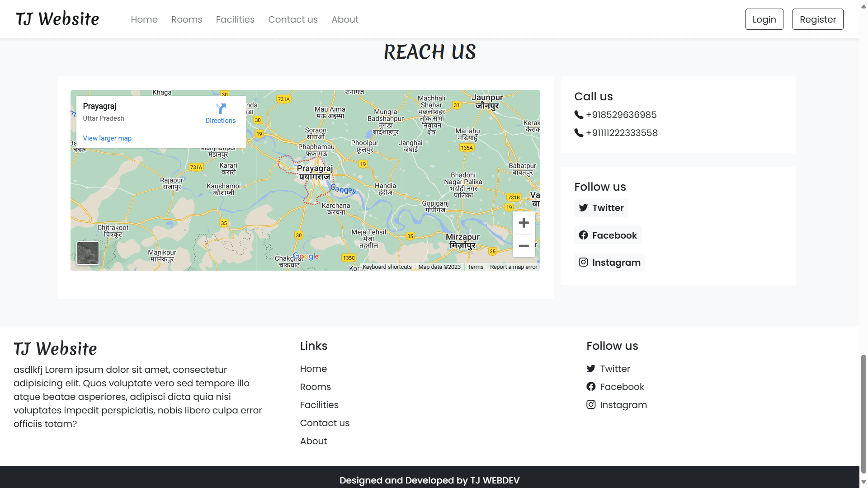Viewport: 868px width, 488px height.
Task: Click the Facilities link in footer Links section
Action: coord(319,404)
